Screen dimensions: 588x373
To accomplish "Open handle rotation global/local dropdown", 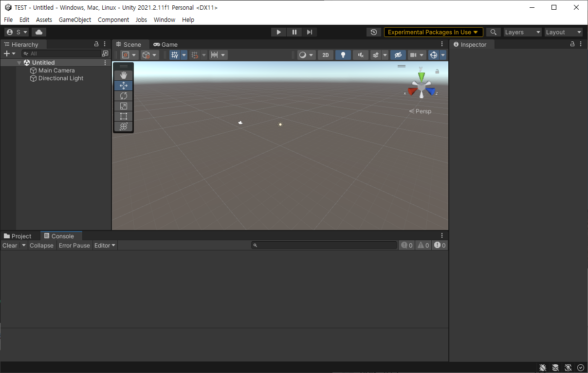I will click(150, 55).
